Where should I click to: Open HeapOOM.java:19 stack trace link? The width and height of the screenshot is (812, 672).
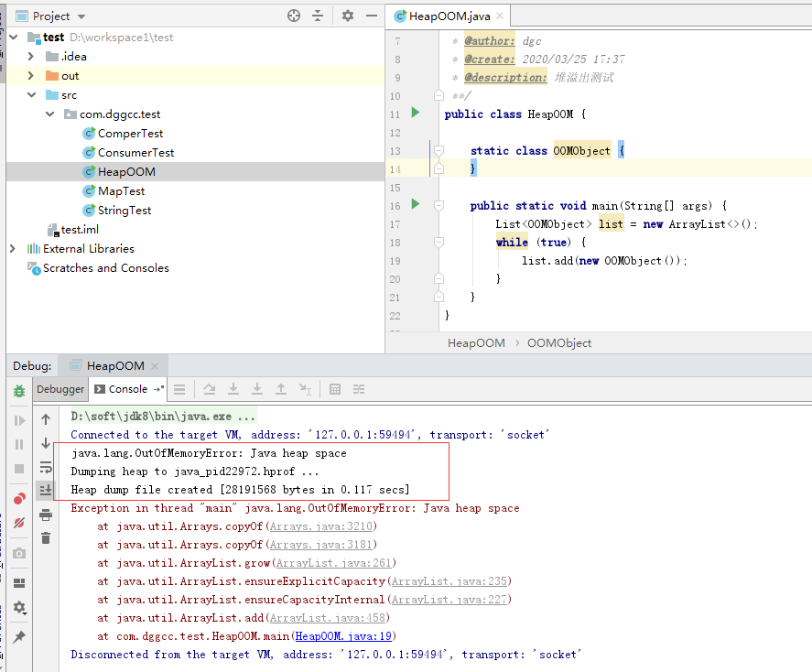point(343,636)
